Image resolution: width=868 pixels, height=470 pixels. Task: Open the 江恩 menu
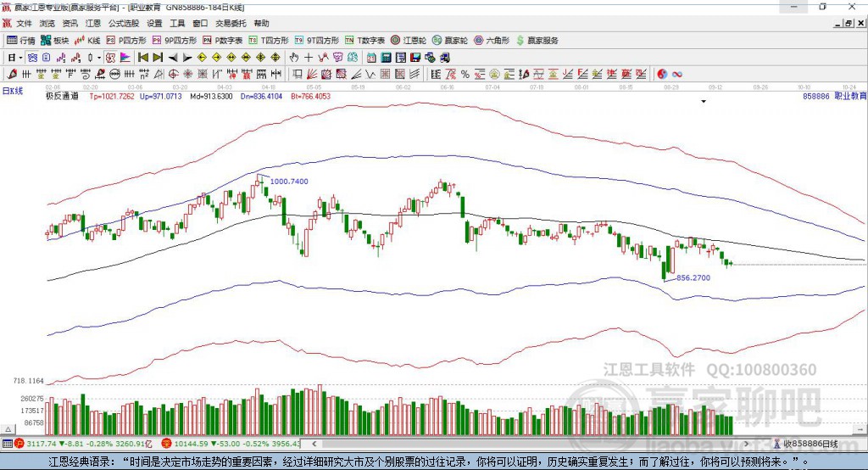tap(92, 23)
